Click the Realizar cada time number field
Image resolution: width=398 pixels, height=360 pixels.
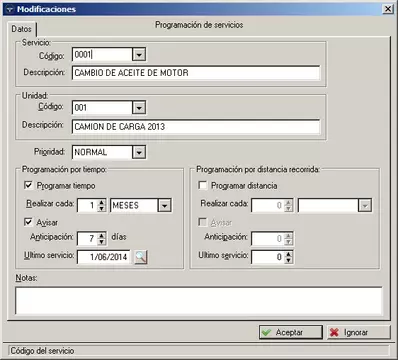(88, 206)
